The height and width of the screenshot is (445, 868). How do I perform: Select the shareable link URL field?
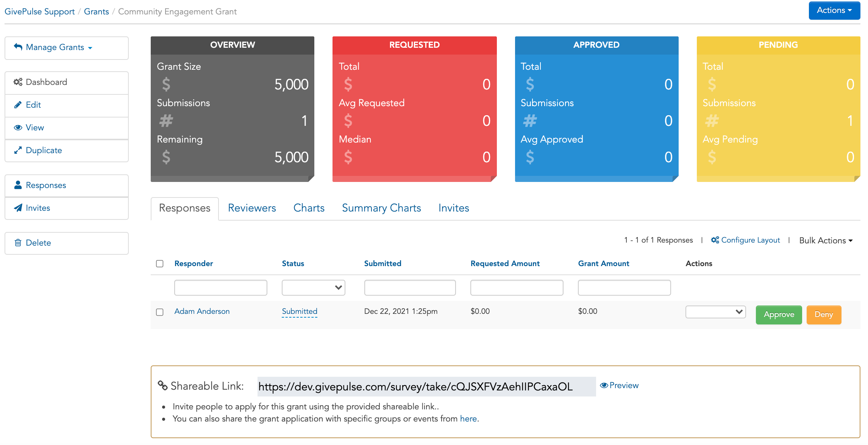pyautogui.click(x=426, y=387)
